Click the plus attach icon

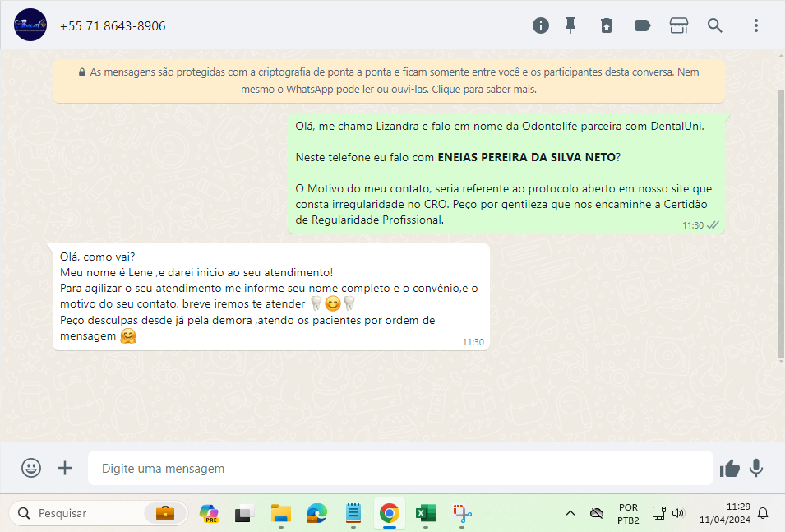click(65, 468)
